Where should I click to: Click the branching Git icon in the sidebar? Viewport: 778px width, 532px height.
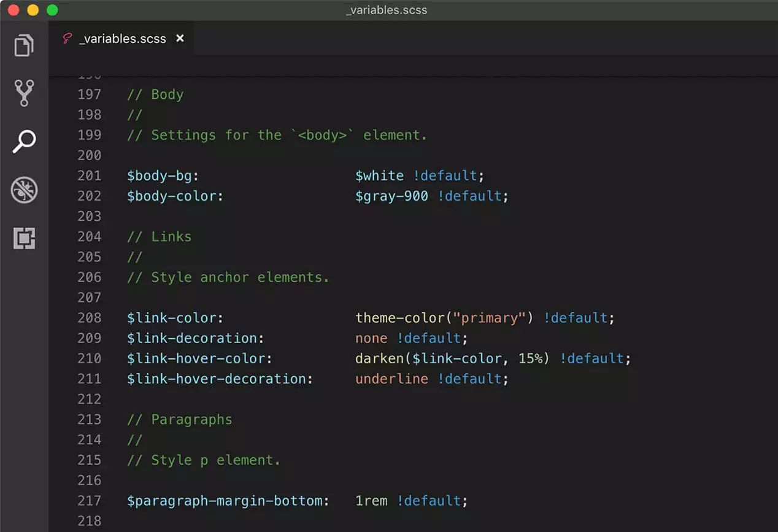(23, 93)
